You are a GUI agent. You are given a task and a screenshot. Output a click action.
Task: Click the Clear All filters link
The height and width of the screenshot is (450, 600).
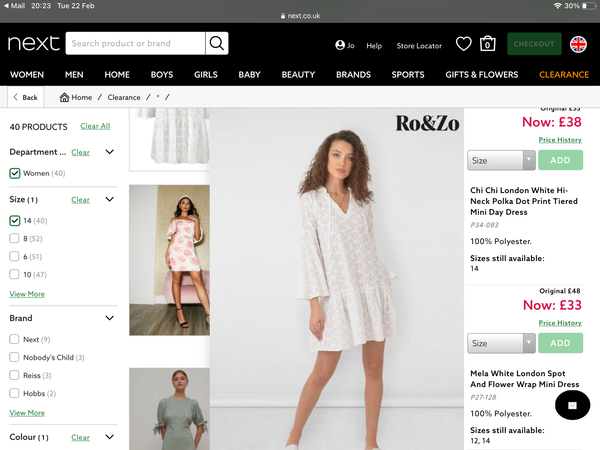[x=95, y=126]
